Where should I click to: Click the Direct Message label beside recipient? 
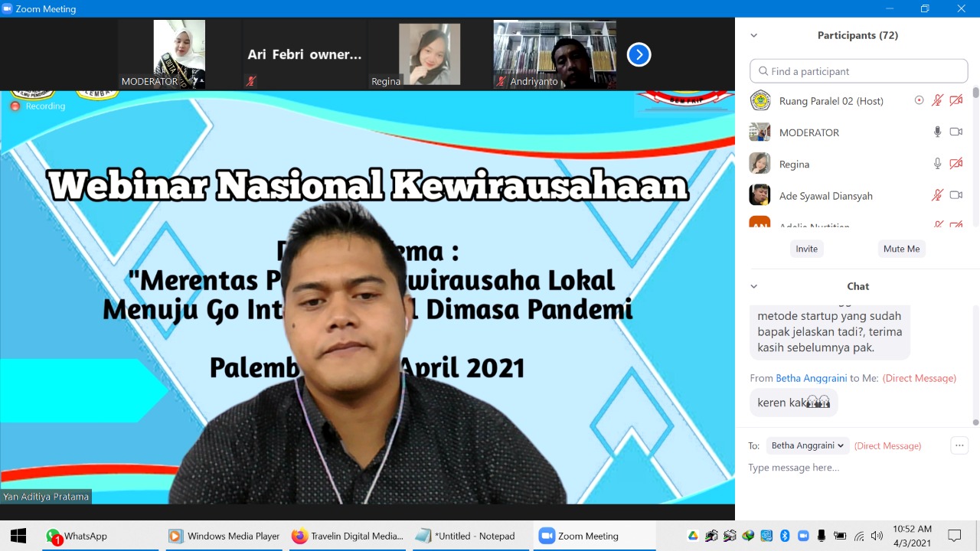pos(888,445)
